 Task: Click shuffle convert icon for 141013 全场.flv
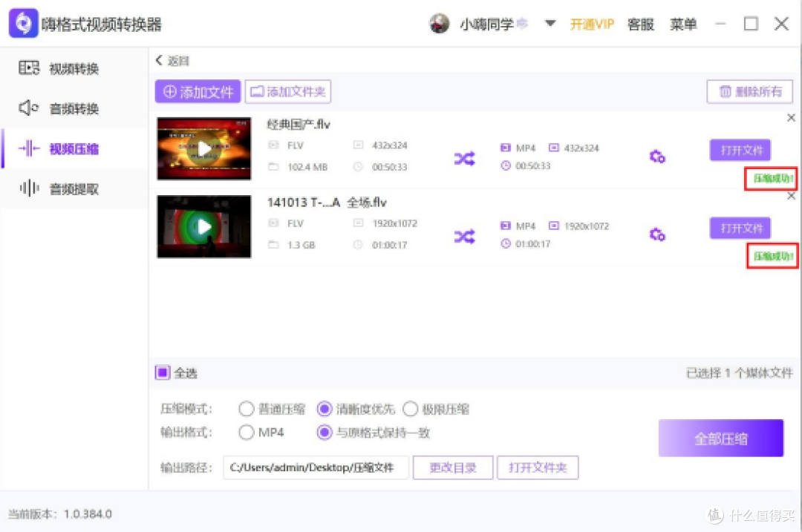464,237
